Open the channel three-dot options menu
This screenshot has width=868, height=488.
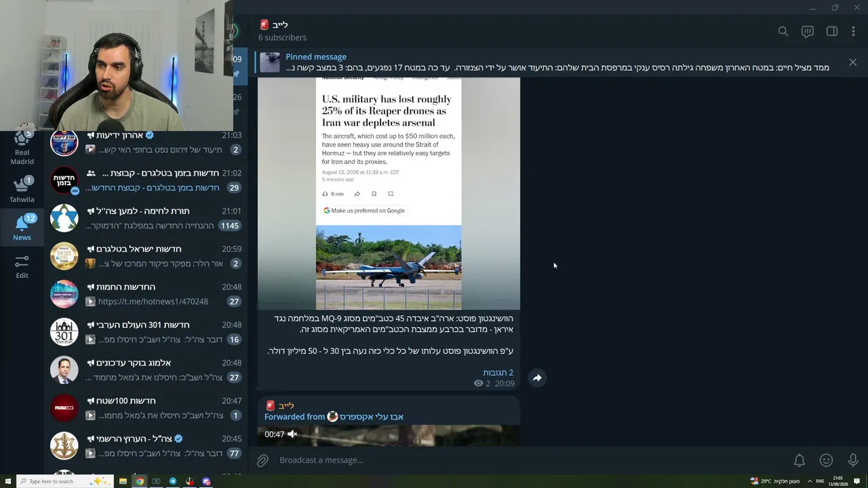853,31
